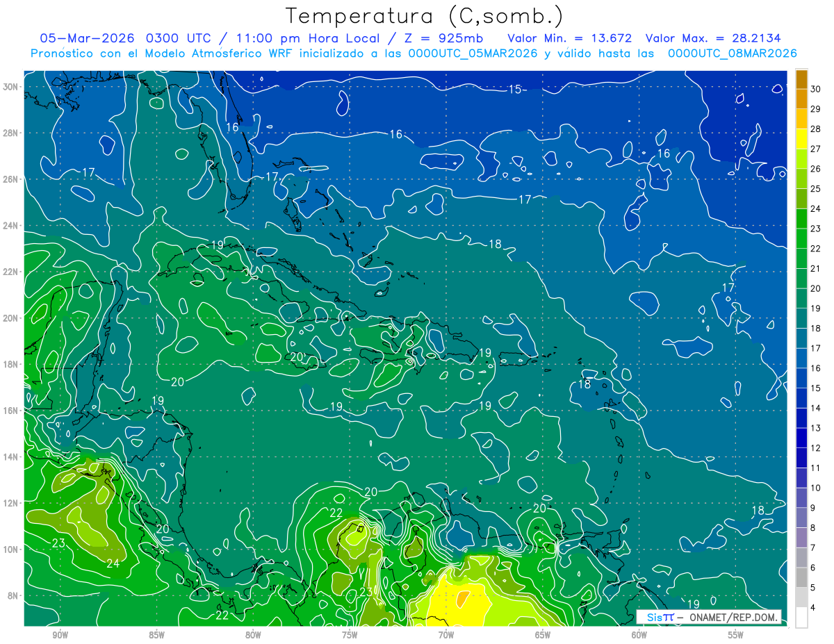This screenshot has width=834, height=644.
Task: Click the color scale label 10
Action: [816, 488]
